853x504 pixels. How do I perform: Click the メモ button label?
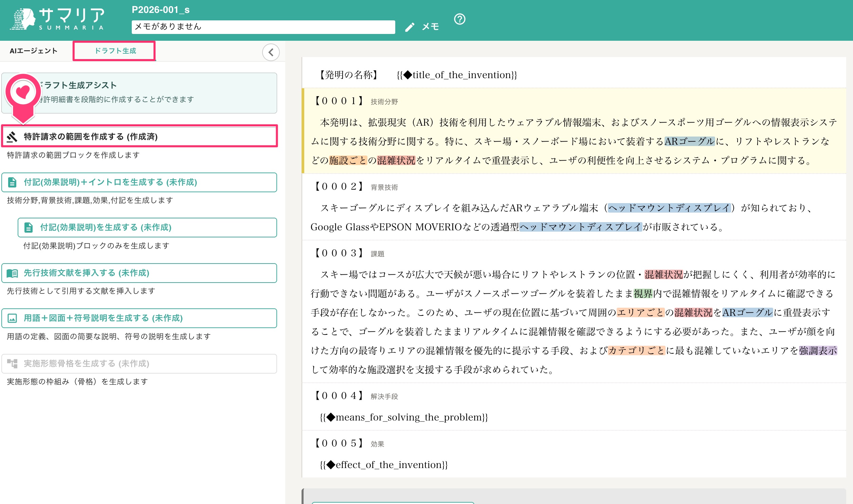point(430,27)
